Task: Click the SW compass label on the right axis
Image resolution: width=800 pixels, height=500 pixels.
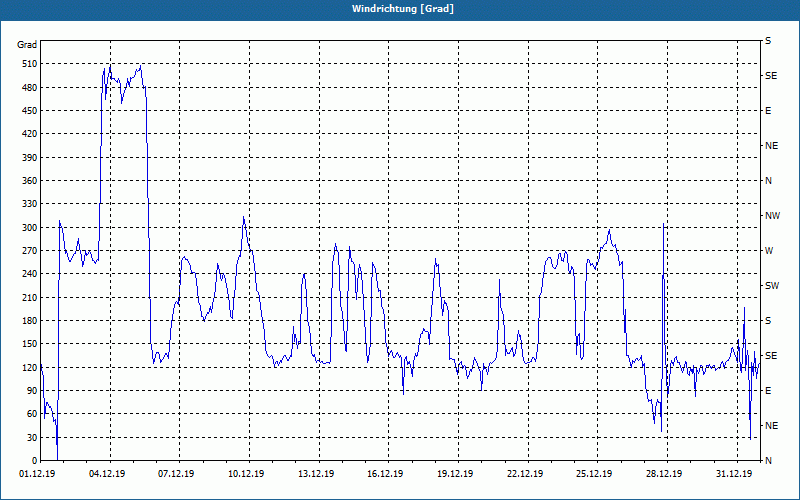Action: [x=772, y=286]
